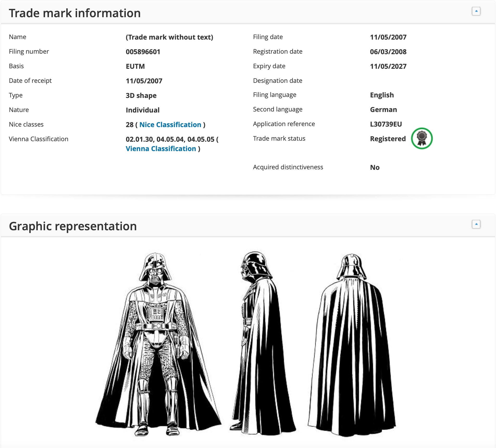496x448 pixels.
Task: Collapse the Trade mark information section
Action: click(x=476, y=11)
